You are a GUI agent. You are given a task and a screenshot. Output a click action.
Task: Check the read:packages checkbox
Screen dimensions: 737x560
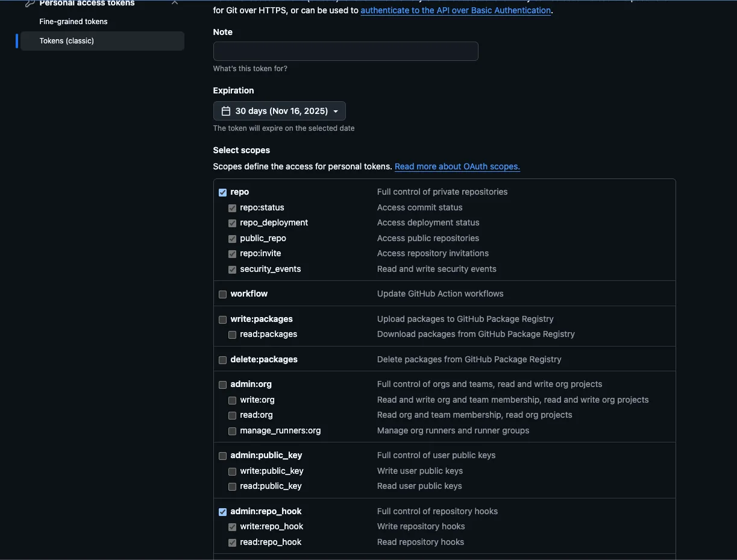(x=232, y=335)
